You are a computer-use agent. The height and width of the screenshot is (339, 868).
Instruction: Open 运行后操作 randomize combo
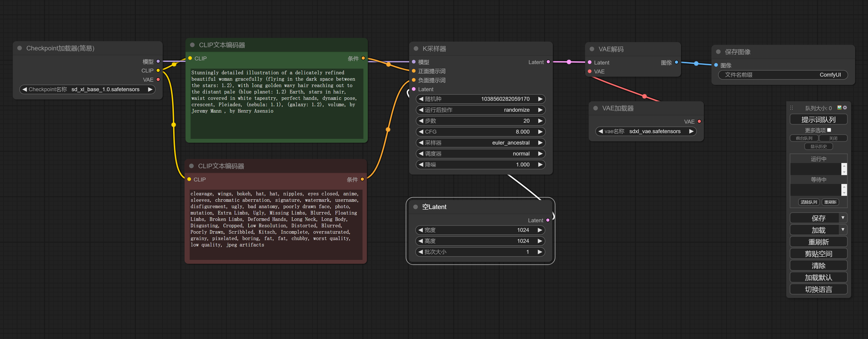(x=480, y=110)
